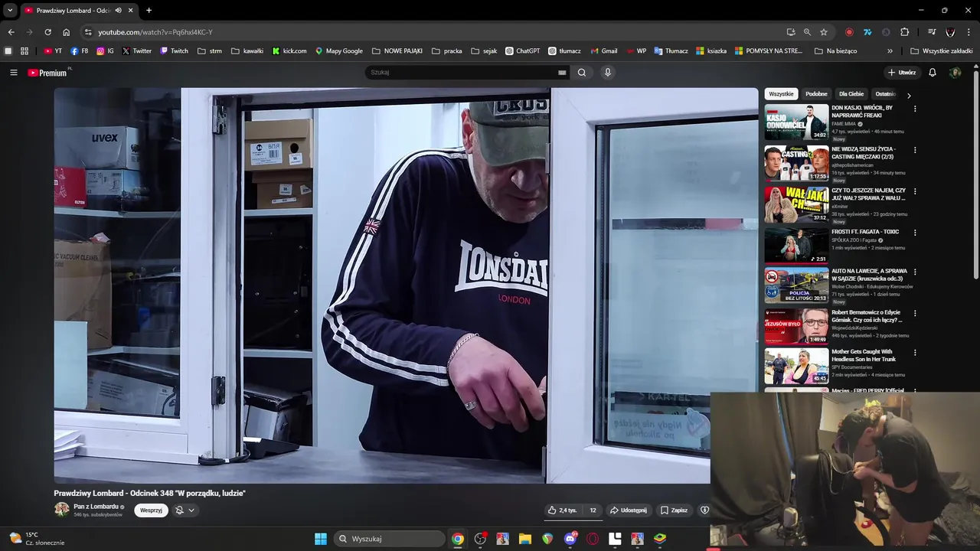Show hidden bookmarks with double chevron
This screenshot has width=980, height=551.
tap(890, 51)
